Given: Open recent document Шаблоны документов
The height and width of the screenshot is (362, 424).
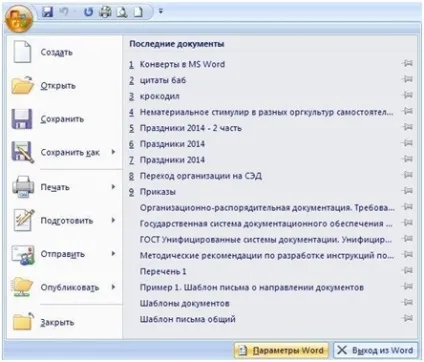Looking at the screenshot, I should 184,303.
